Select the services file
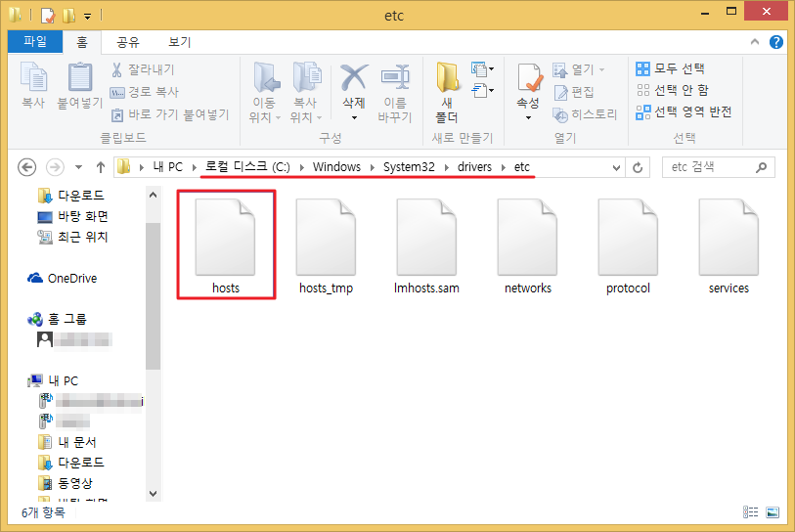This screenshot has height=532, width=795. coord(729,245)
